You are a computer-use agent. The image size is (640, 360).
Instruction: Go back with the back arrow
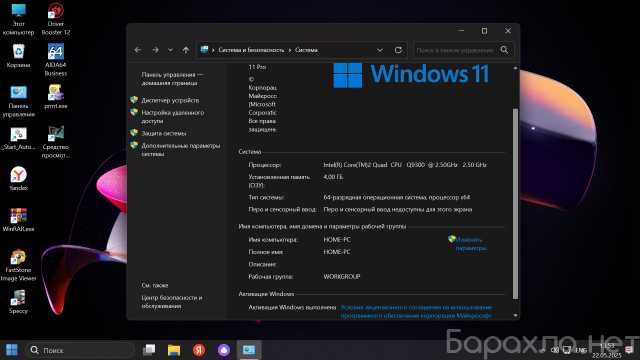point(138,50)
